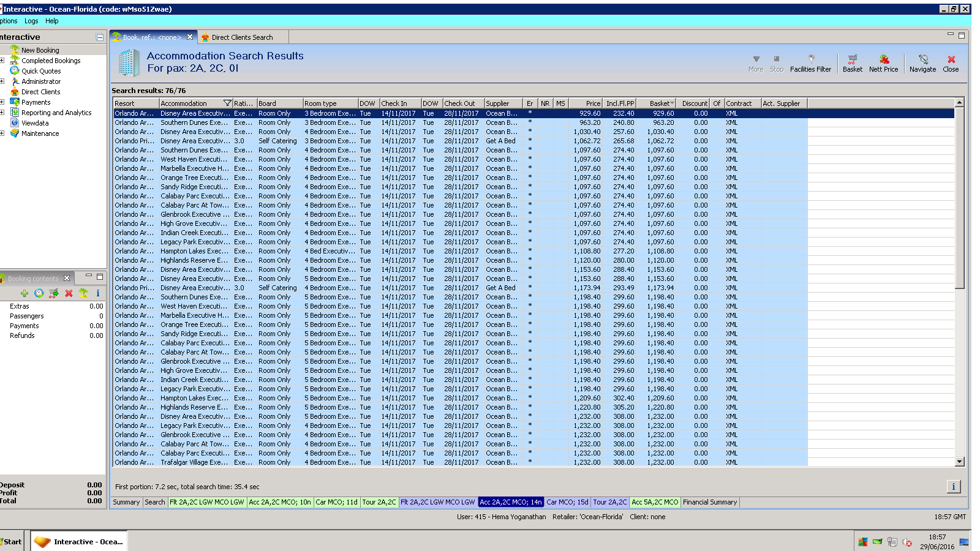Select the first Disney Area Executive row
The image size is (980, 551).
195,113
